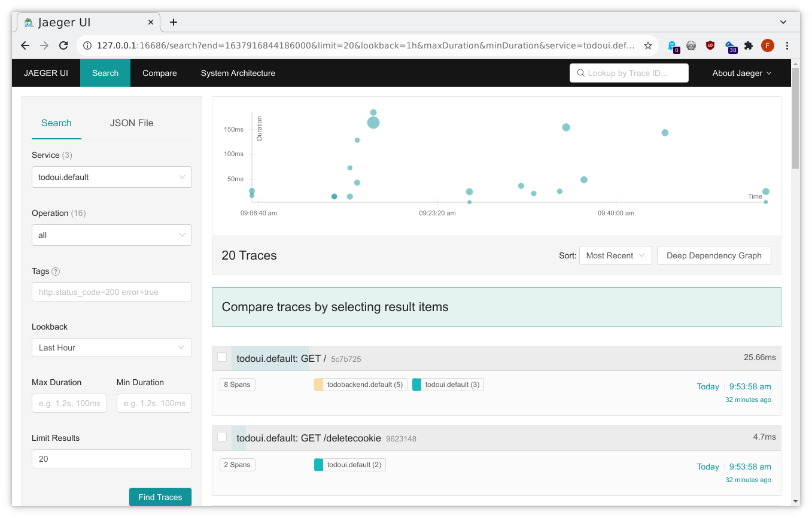Reload the page using the refresh icon
The width and height of the screenshot is (812, 518).
point(63,45)
